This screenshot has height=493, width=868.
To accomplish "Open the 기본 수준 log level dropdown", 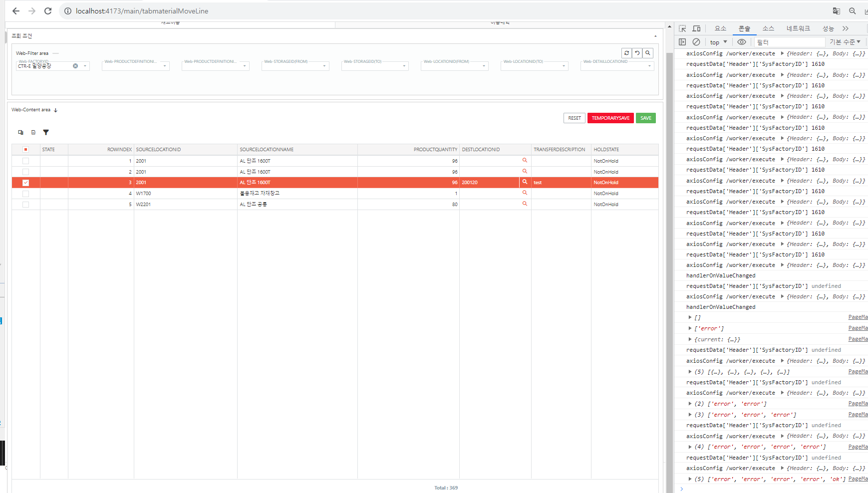I will click(x=845, y=42).
